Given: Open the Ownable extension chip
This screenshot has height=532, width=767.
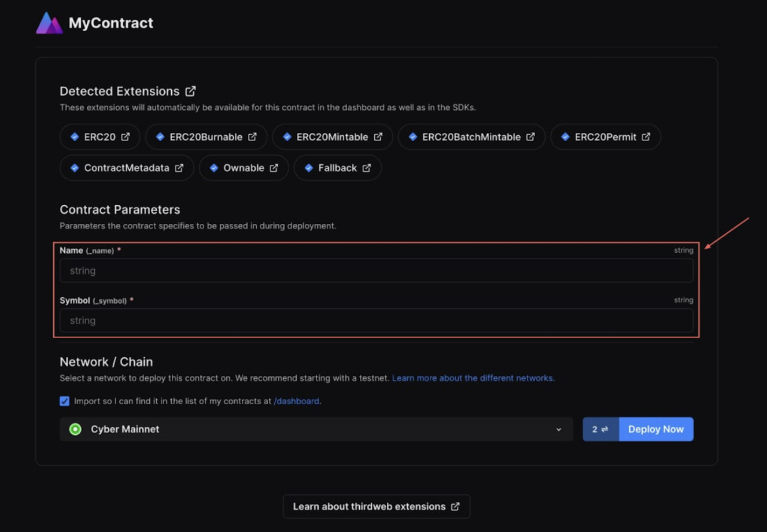Looking at the screenshot, I should 244,168.
